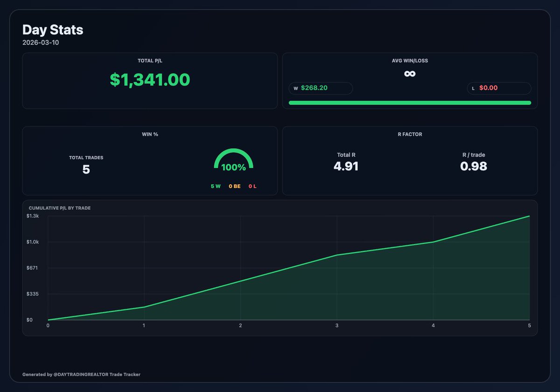560x392 pixels.
Task: Open the Day Stats header
Action: 52,30
